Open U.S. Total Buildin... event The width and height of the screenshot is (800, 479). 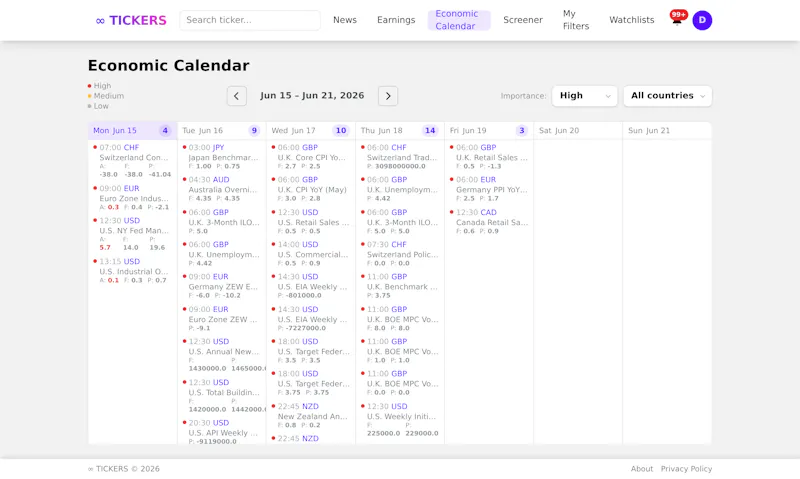(x=221, y=396)
